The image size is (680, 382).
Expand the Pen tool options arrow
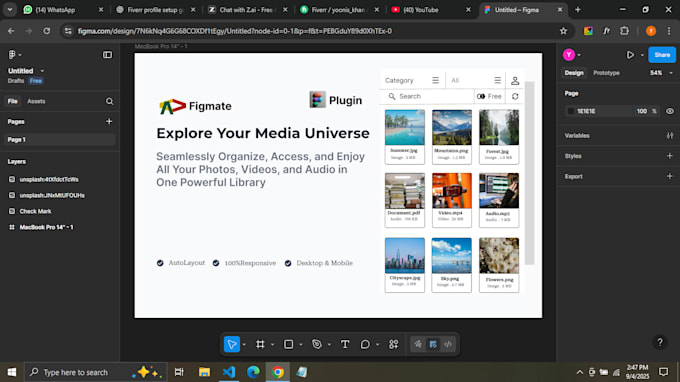[x=329, y=345]
